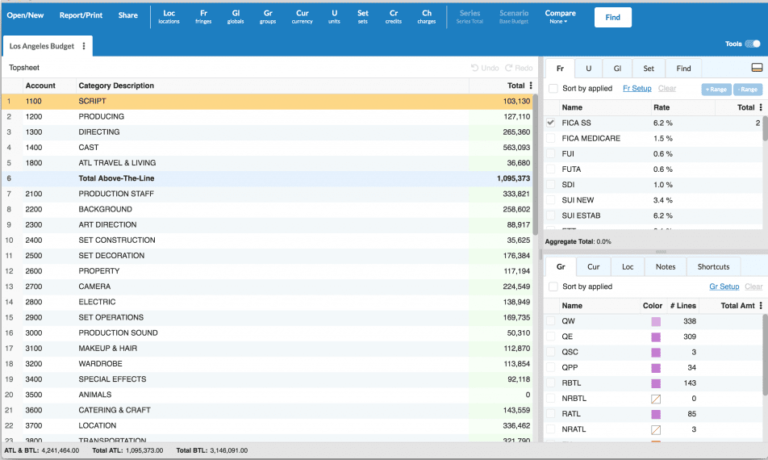Open the Report/Print menu
This screenshot has width=768, height=460.
(80, 16)
